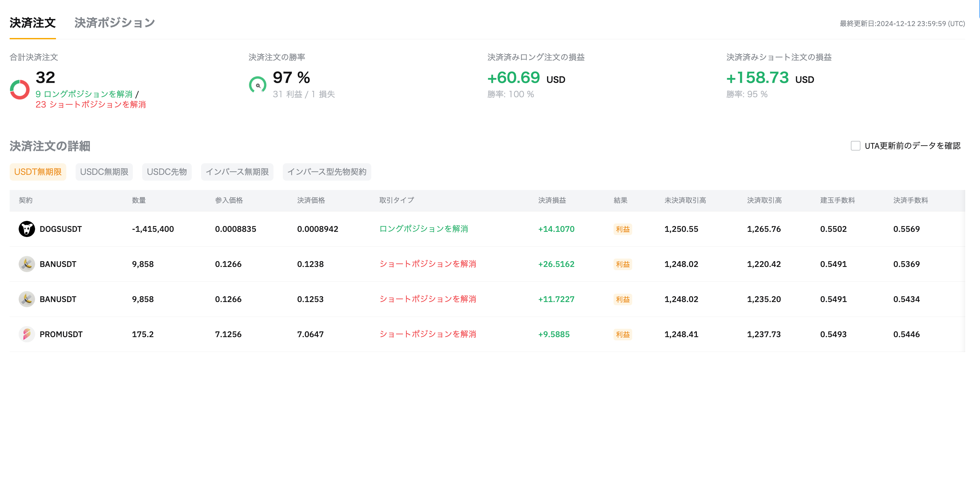Click the DOGSUSDT coin icon
Image resolution: width=980 pixels, height=483 pixels.
tap(27, 229)
